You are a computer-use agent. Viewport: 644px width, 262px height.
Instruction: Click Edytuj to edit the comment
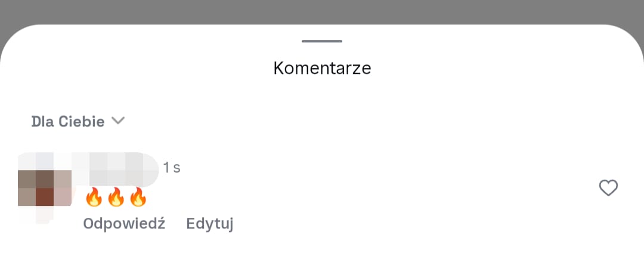pos(209,224)
